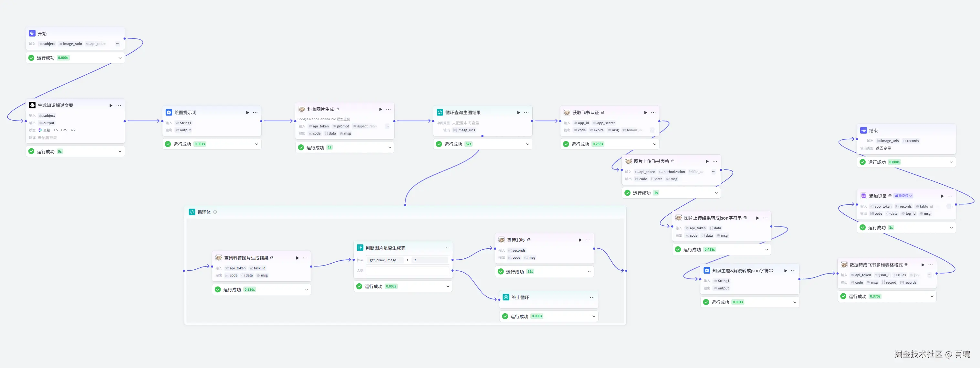Image resolution: width=980 pixels, height=368 pixels.
Task: Expand 运行成功 panel under 结束 node
Action: tap(951, 162)
